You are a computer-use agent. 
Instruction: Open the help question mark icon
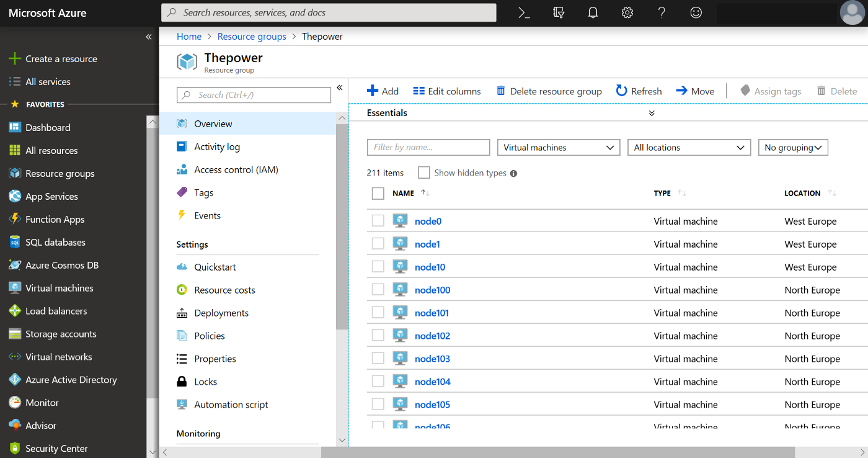pyautogui.click(x=662, y=12)
